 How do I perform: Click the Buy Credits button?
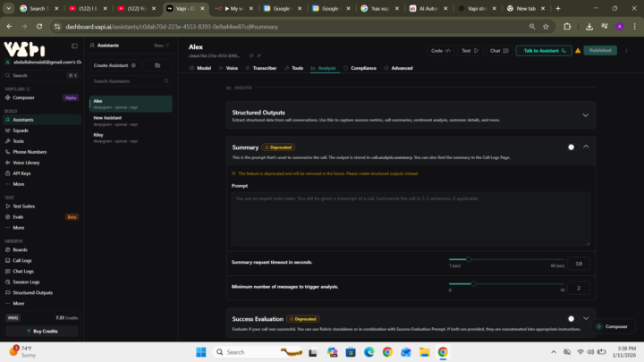[x=42, y=332]
